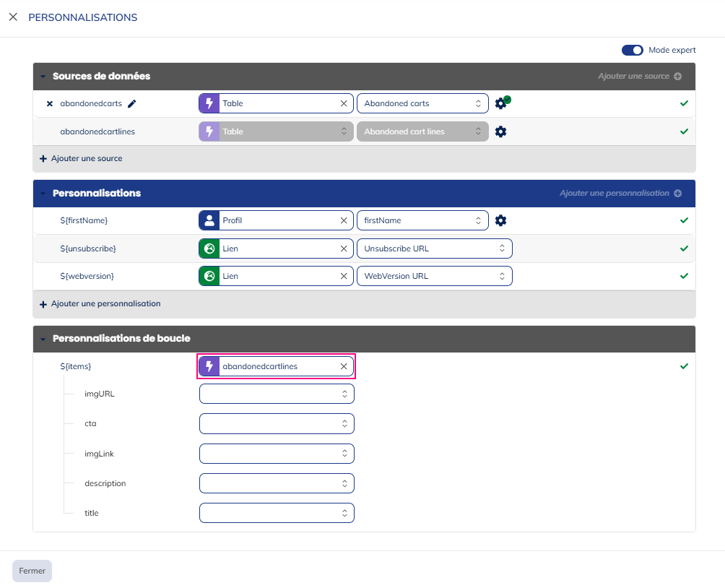This screenshot has height=588, width=725.
Task: Open the imgURL field dropdown
Action: tap(277, 394)
